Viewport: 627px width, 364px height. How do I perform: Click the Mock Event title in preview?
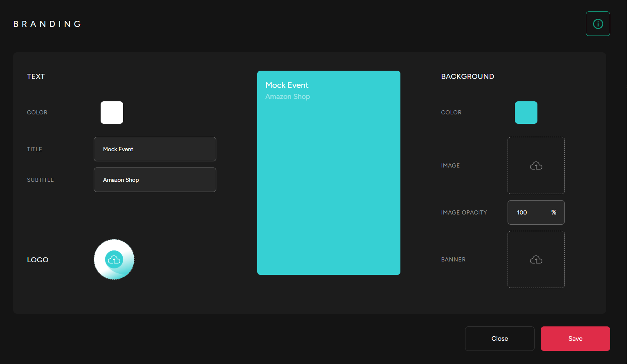287,85
